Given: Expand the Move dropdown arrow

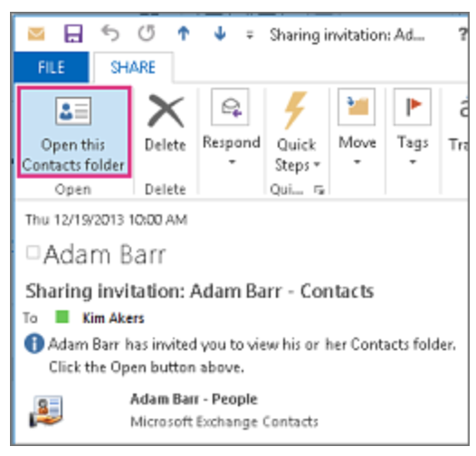Looking at the screenshot, I should click(x=357, y=162).
